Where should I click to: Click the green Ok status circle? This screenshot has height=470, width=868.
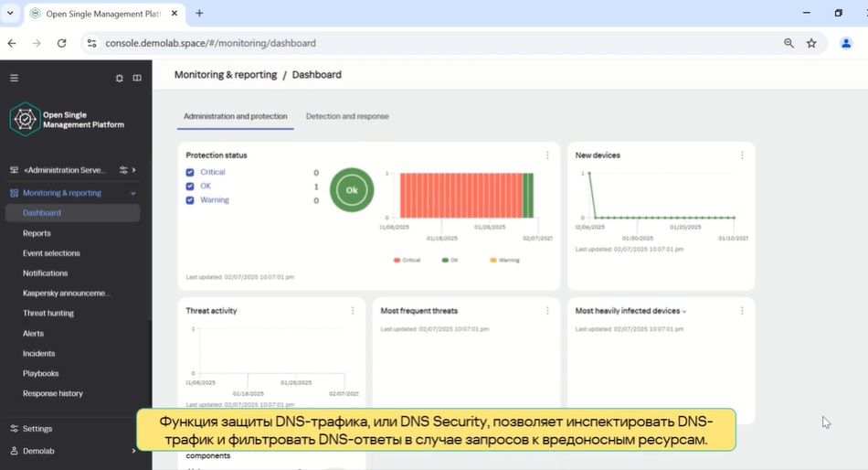point(352,190)
